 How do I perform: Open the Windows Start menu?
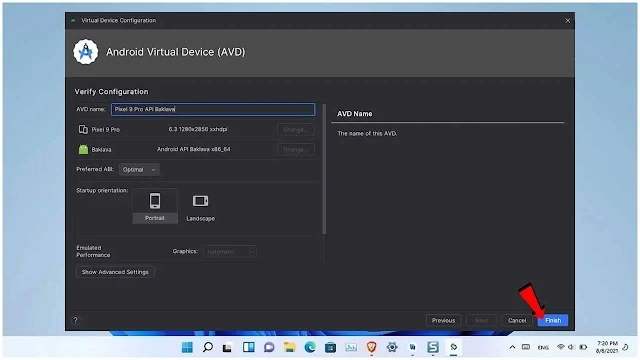pyautogui.click(x=187, y=347)
